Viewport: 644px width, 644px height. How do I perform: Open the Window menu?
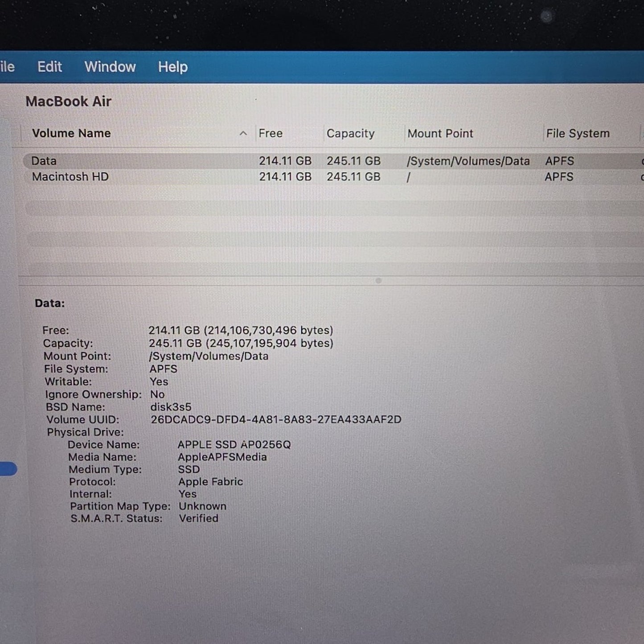point(110,66)
